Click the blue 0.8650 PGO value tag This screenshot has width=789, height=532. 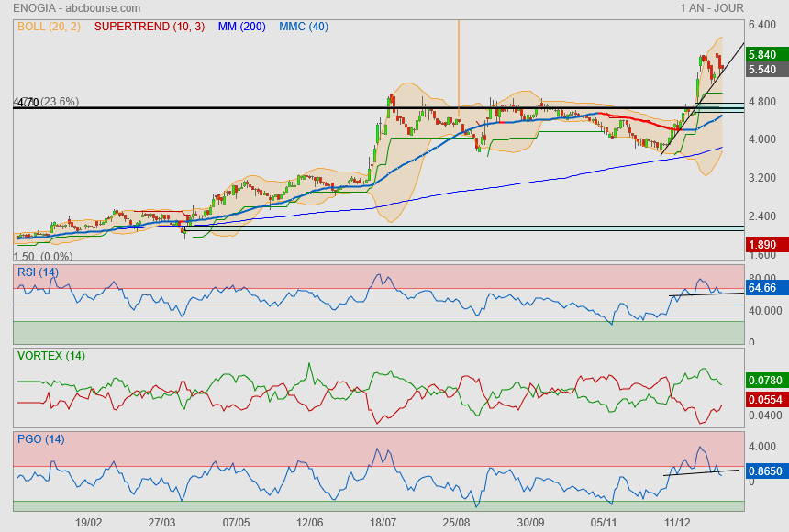point(764,470)
